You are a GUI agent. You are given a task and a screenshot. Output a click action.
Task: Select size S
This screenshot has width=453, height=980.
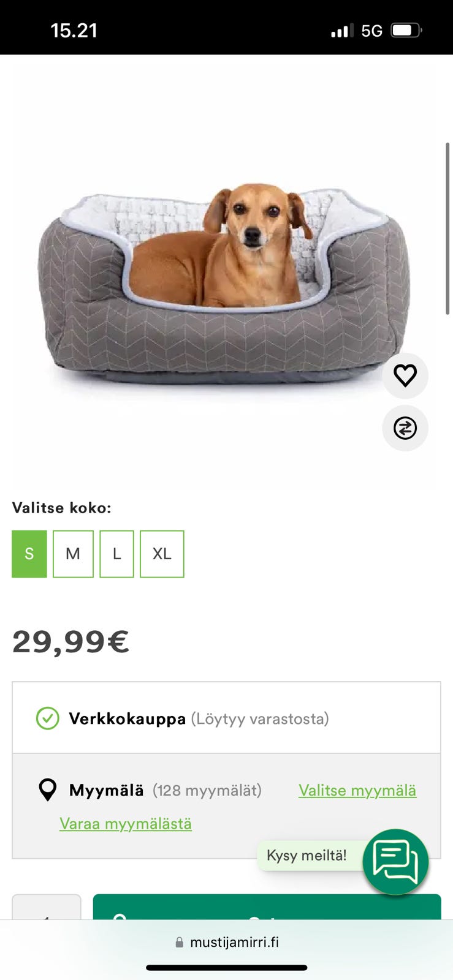click(29, 554)
